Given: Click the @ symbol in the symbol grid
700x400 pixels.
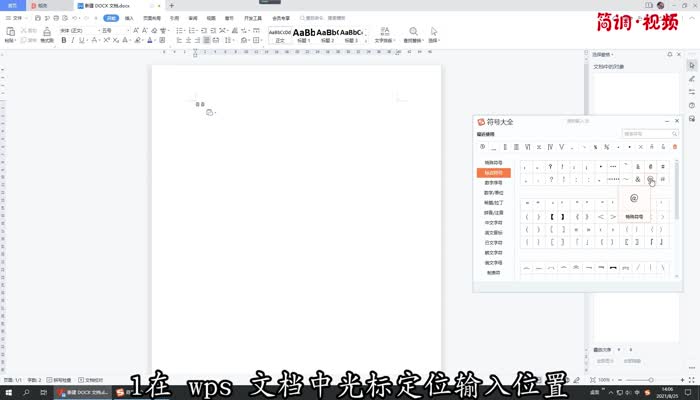Looking at the screenshot, I should pos(650,179).
